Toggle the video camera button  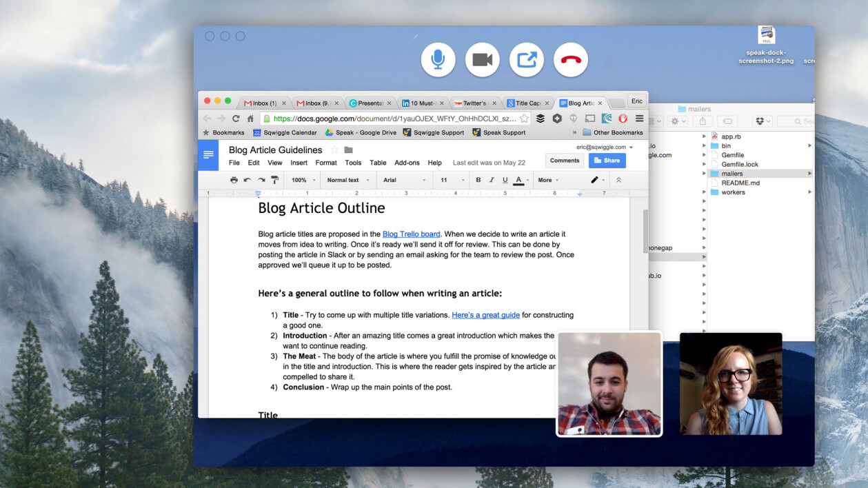482,60
